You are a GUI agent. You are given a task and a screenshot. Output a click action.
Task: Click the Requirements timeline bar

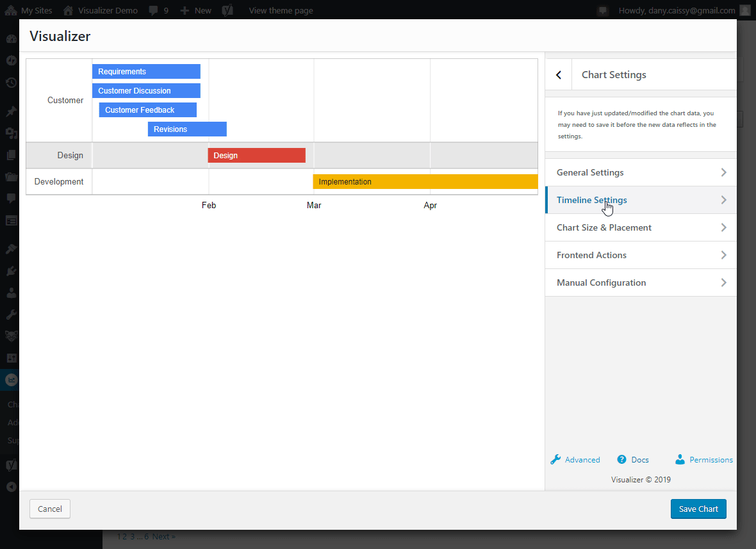click(x=147, y=71)
